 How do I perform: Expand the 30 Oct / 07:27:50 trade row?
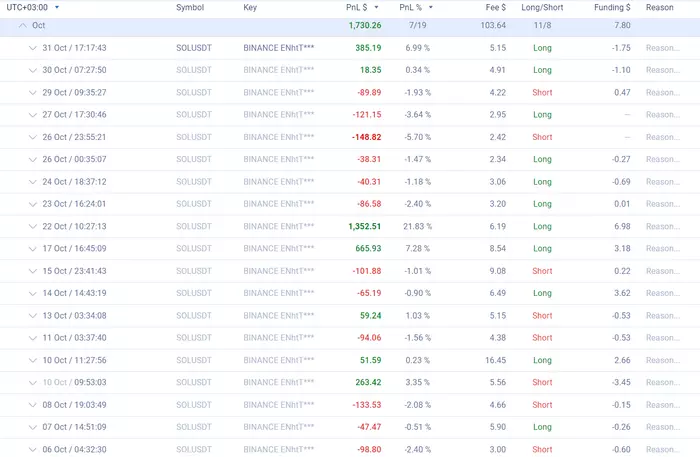pyautogui.click(x=33, y=70)
